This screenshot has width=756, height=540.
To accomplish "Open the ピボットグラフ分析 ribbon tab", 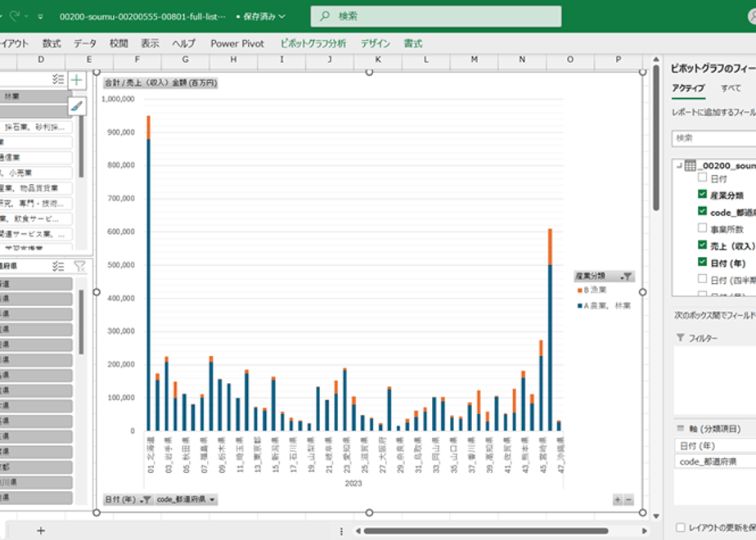I will coord(313,43).
